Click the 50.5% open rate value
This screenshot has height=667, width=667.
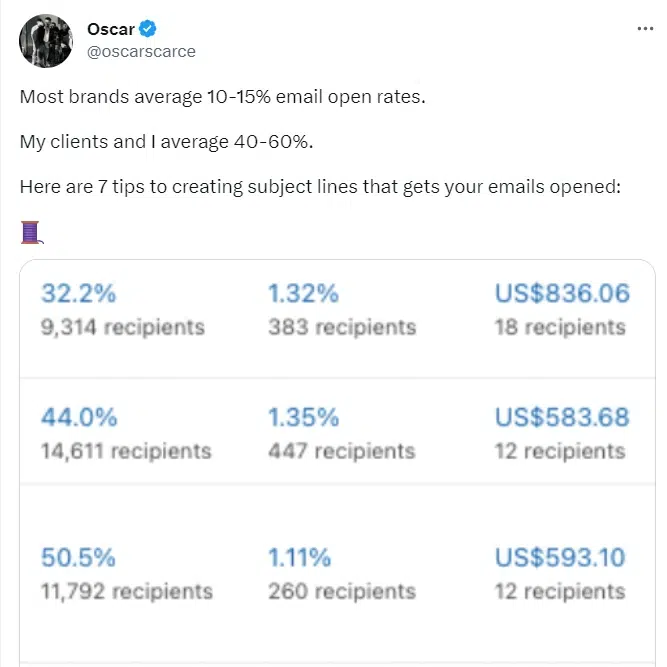pos(78,557)
